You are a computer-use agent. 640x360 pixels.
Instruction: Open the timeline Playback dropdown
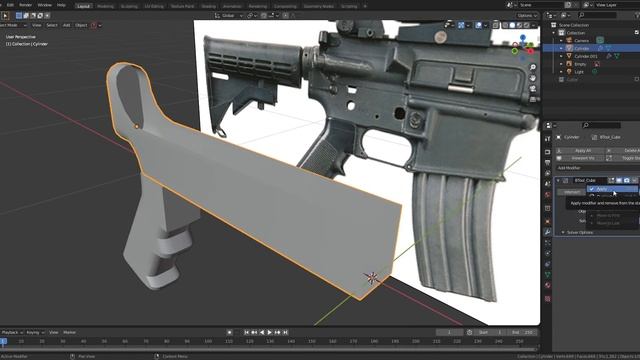coord(12,332)
